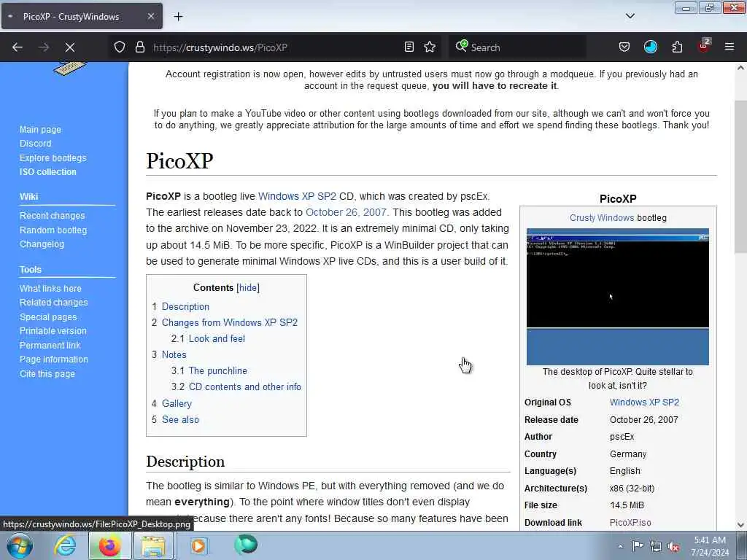
Task: Jump to 5 See also section
Action: click(181, 419)
